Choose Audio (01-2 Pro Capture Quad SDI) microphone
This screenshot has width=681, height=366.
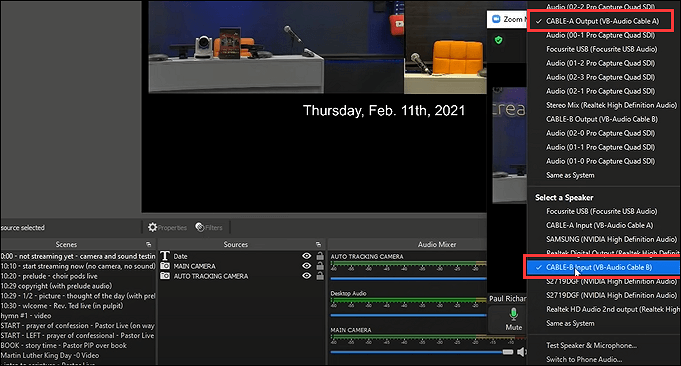(x=600, y=63)
